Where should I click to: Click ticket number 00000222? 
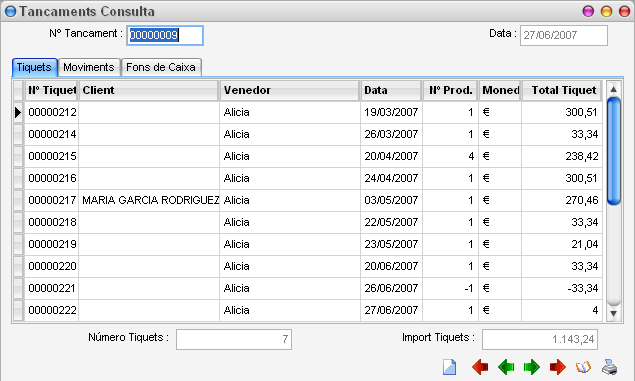click(x=52, y=311)
